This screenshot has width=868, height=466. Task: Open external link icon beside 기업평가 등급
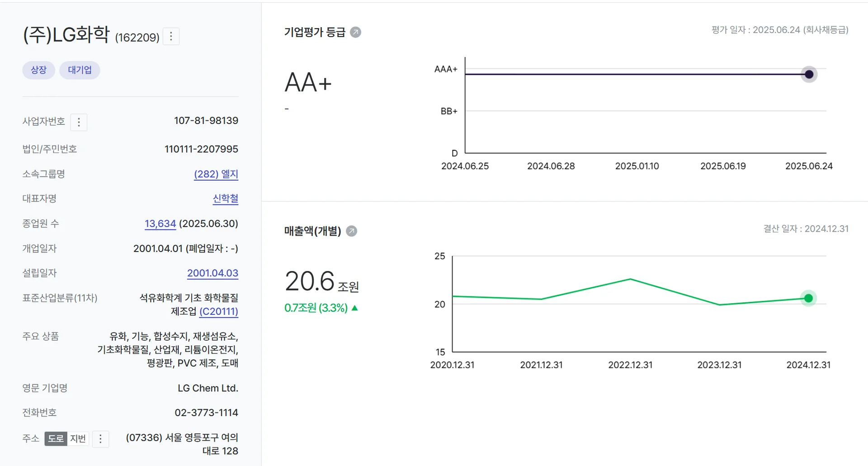click(356, 32)
